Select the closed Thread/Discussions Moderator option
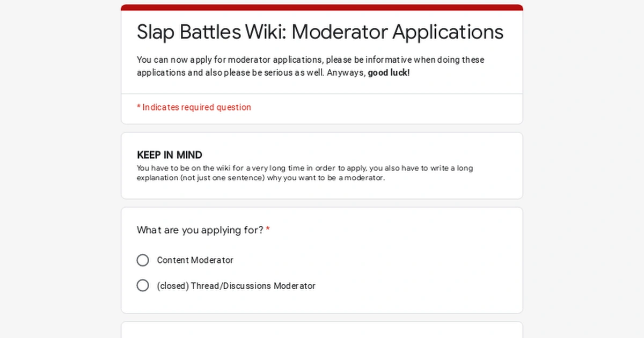 click(143, 285)
